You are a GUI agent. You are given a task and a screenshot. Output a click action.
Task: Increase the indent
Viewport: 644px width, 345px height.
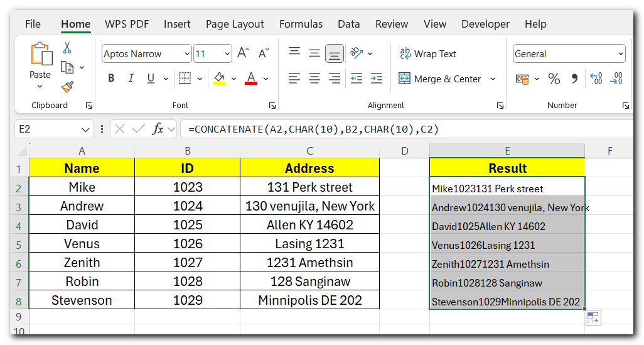(x=376, y=78)
